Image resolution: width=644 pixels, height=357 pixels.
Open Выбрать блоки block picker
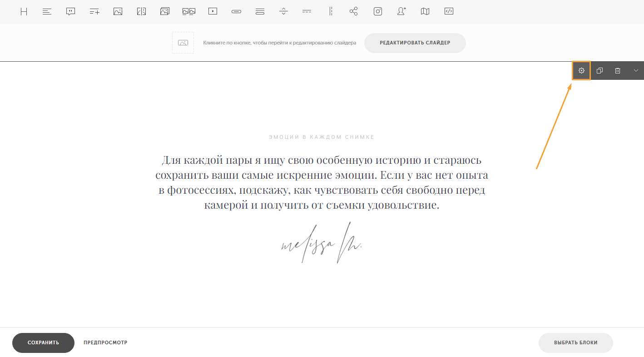(576, 342)
